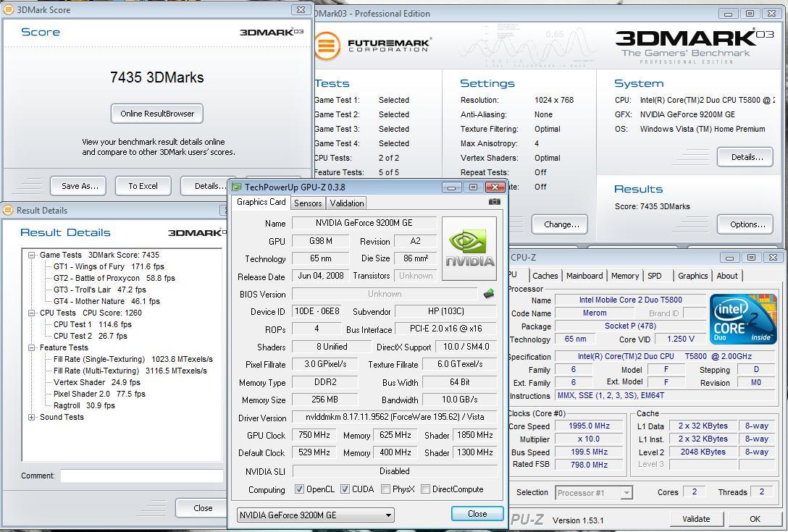Click the Details button under System
The height and width of the screenshot is (532, 788).
[747, 157]
